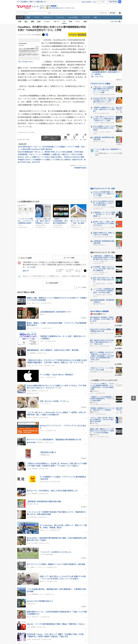
Task: Select the 科学 category
Action: (71, 21)
